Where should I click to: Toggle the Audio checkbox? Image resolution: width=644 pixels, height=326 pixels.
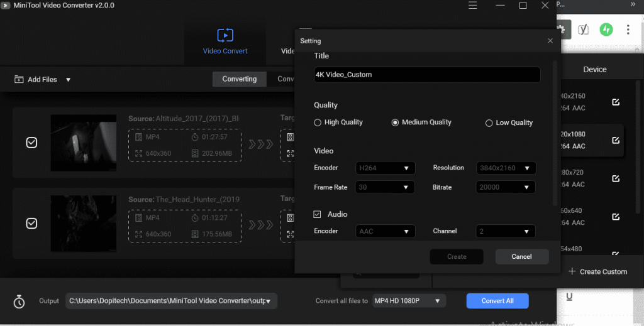click(x=317, y=214)
